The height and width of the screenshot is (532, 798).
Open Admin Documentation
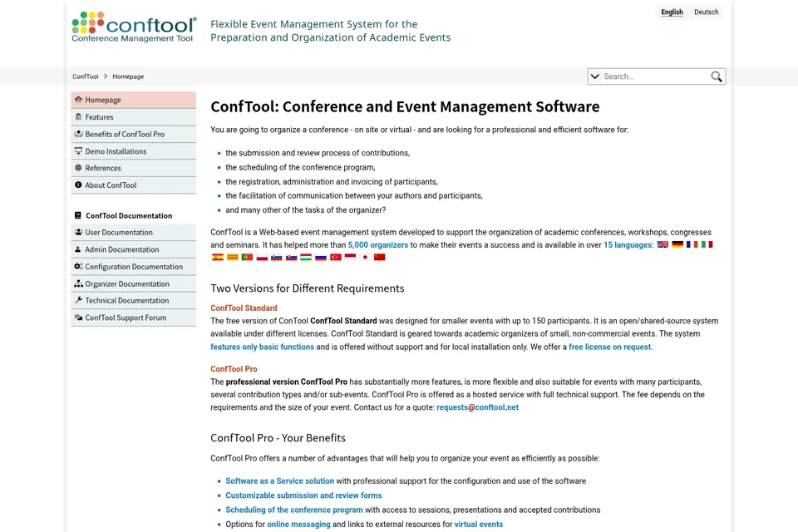coord(133,249)
